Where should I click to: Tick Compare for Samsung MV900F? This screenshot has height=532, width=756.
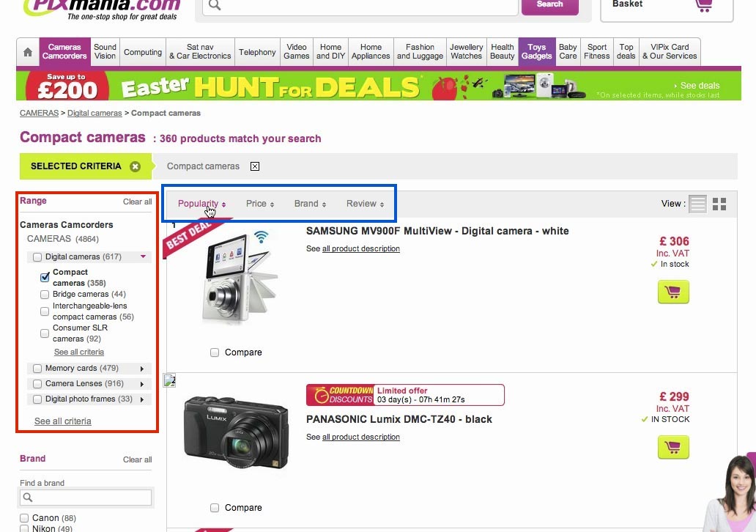click(215, 352)
